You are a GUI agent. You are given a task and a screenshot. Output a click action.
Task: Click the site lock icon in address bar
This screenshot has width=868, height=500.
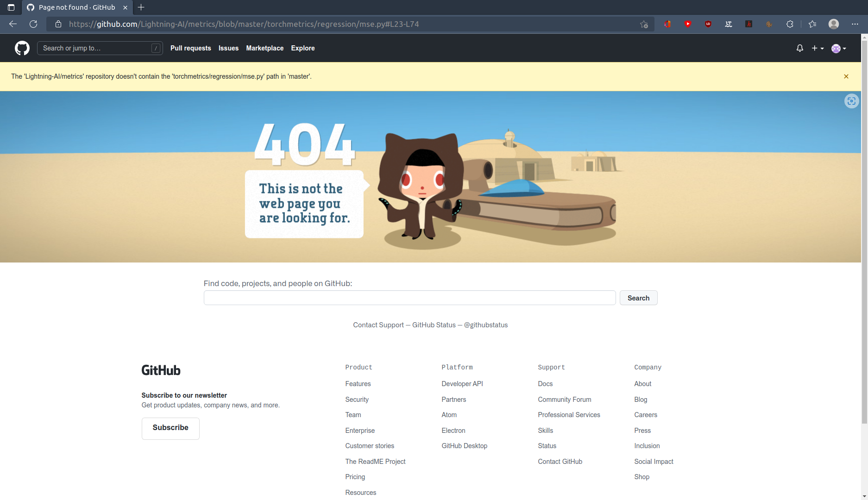coord(58,24)
